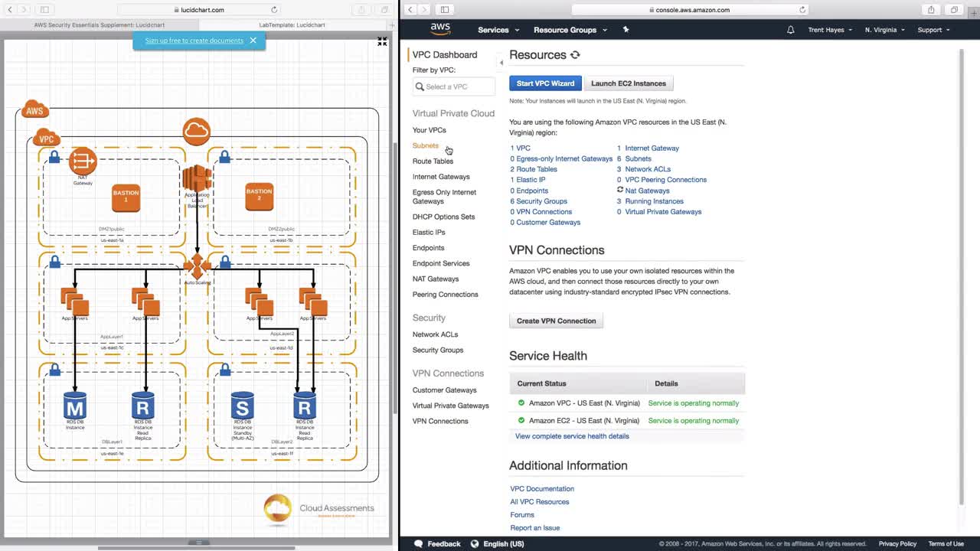980x551 pixels.
Task: Exit fullscreen view in Lucidchart diagram
Action: [382, 41]
